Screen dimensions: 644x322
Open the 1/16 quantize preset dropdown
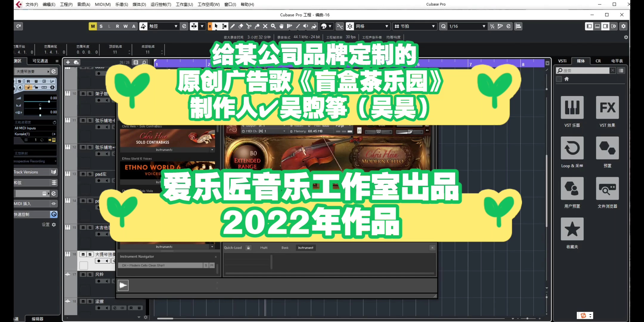tap(467, 26)
